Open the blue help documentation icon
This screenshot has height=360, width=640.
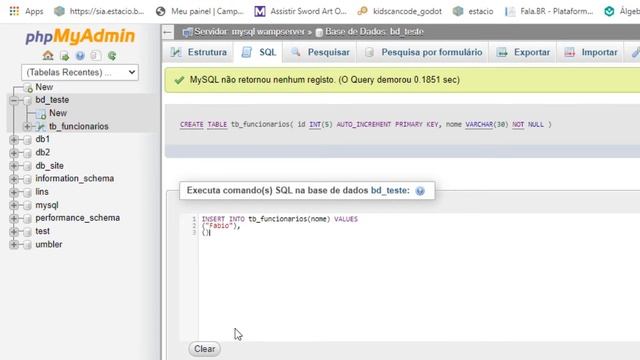(80, 56)
